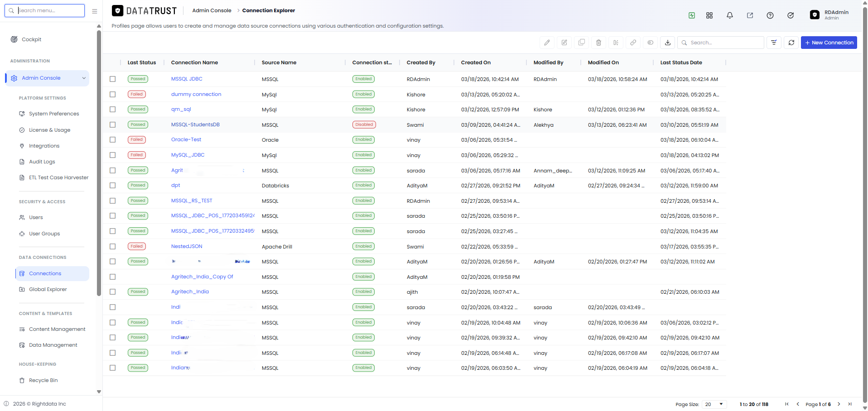Click the RDAdmin profile avatar

pyautogui.click(x=815, y=15)
